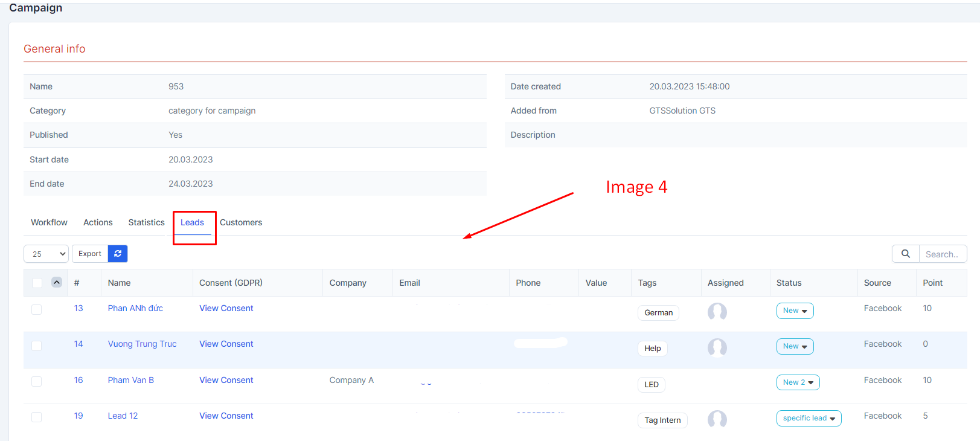980x441 pixels.
Task: Click the End date value 24.03.2023
Action: 190,184
